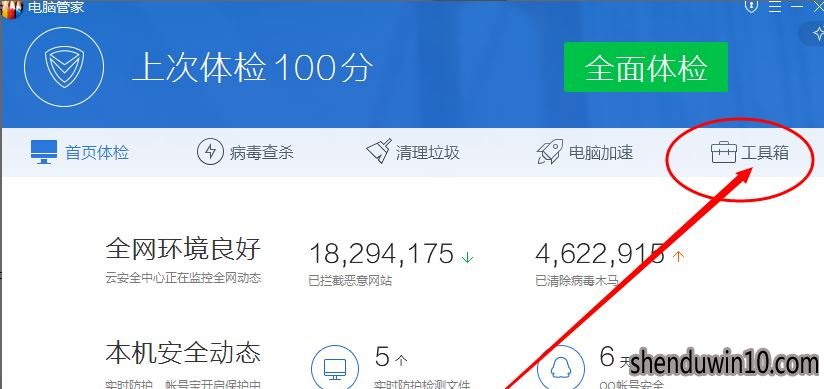Switch to the 首页体检 tab
Image resolution: width=824 pixels, height=389 pixels.
coord(79,152)
